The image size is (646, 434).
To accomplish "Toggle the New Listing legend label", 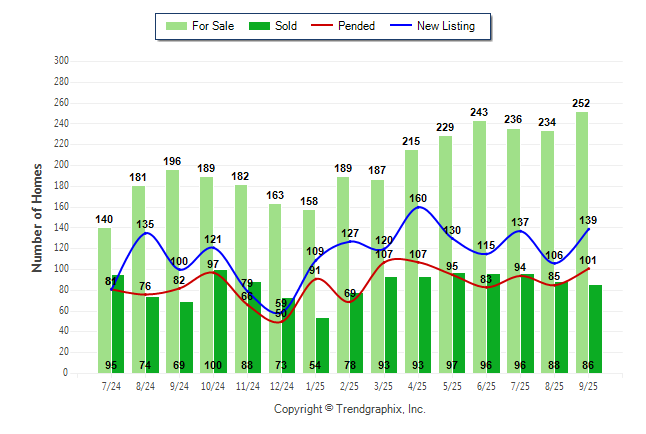I will click(446, 26).
